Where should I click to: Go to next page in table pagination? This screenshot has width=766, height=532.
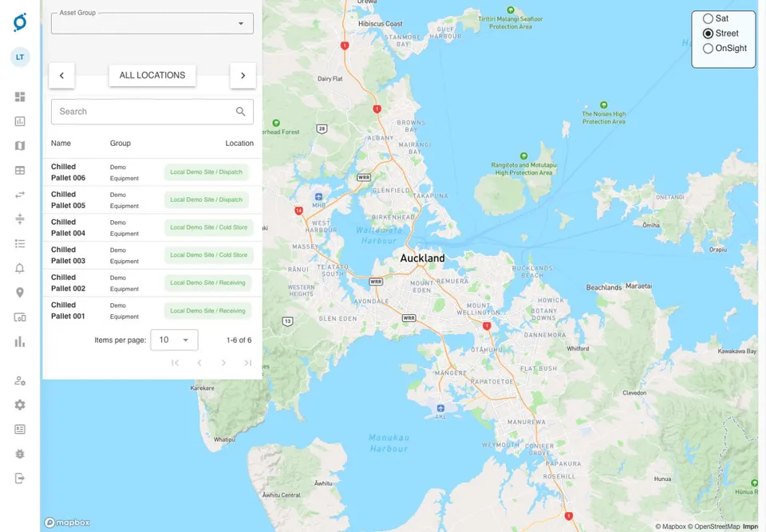point(223,362)
